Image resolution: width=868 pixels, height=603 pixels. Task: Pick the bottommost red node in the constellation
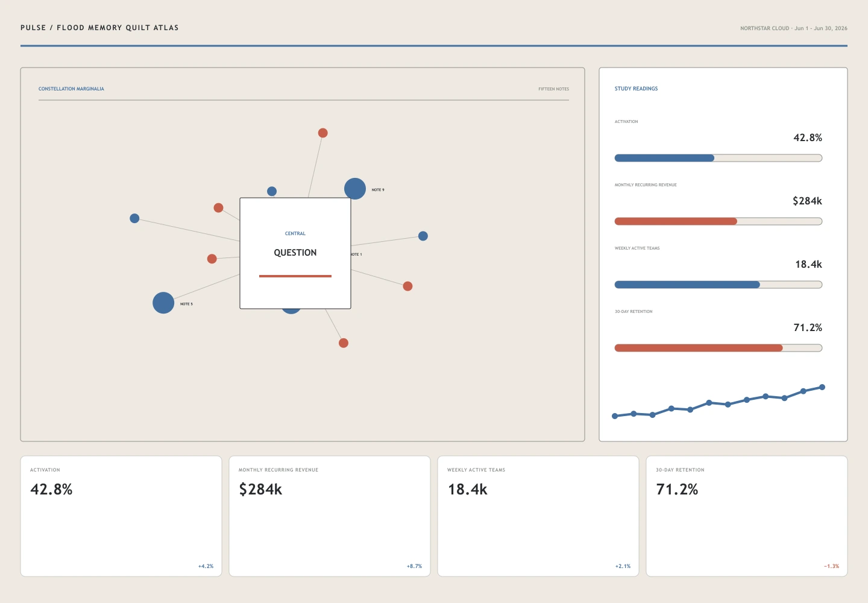pyautogui.click(x=344, y=343)
